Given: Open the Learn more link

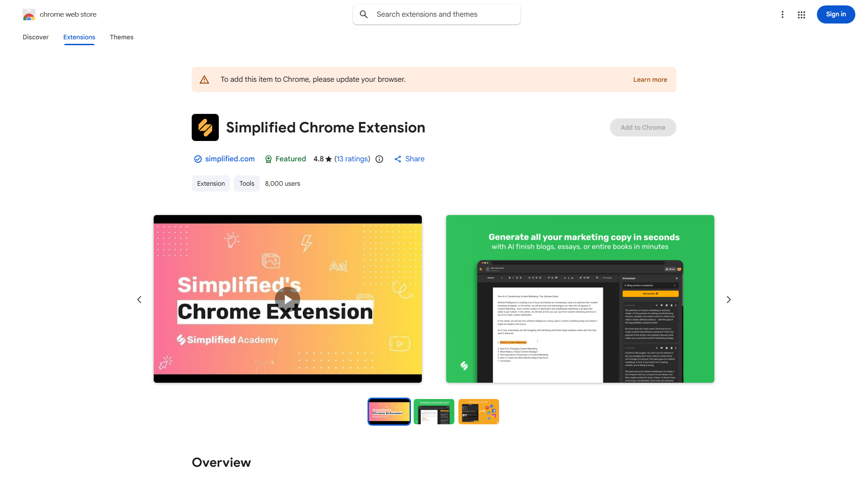Looking at the screenshot, I should [x=650, y=80].
